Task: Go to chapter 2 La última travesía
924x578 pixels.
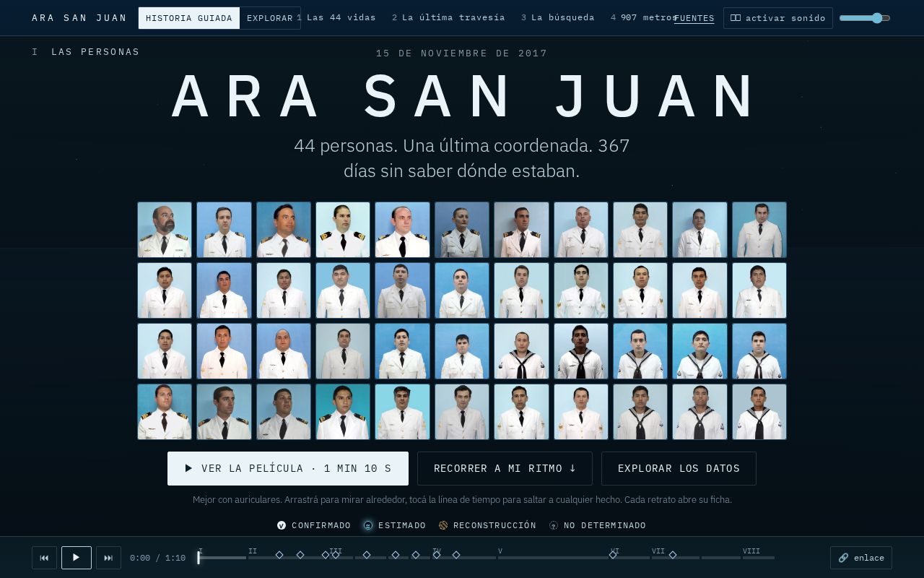Action: [x=448, y=17]
